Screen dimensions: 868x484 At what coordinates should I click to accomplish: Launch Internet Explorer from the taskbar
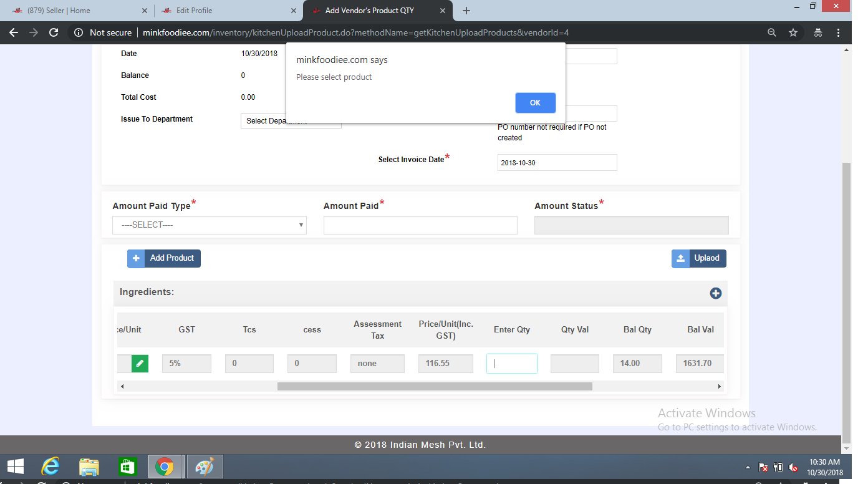point(51,467)
